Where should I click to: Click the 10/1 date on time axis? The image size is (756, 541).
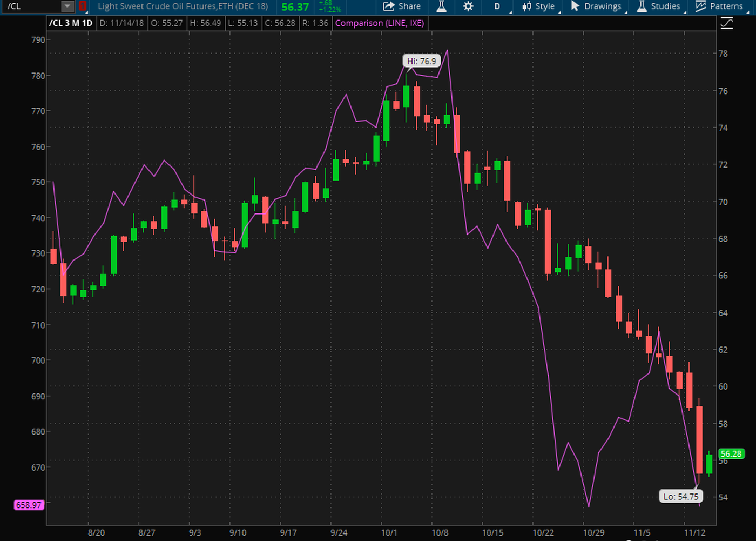point(389,532)
